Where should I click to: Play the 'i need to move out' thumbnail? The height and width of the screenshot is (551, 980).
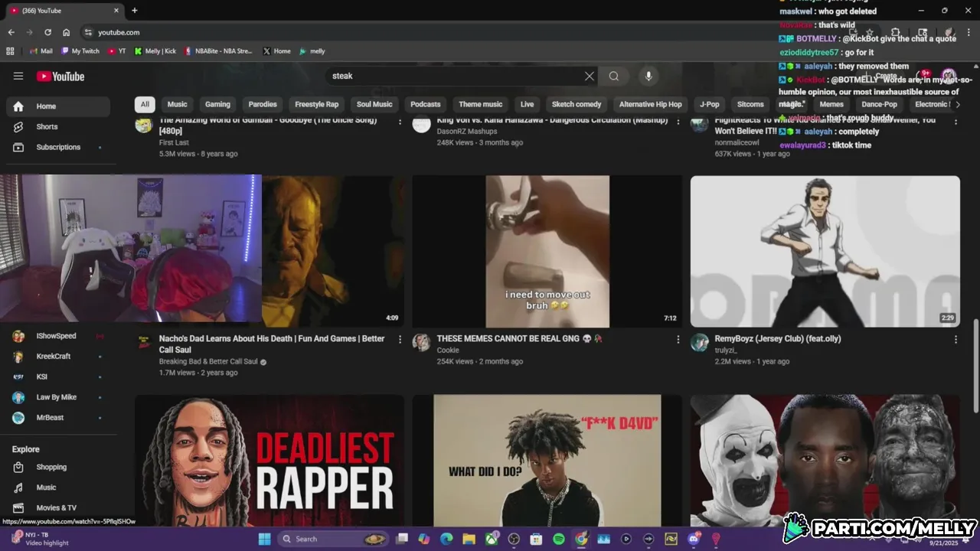547,252
